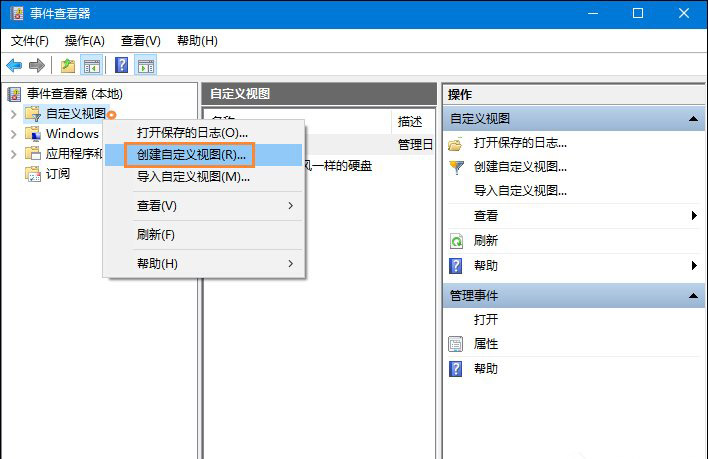Click the Up one level folder icon
Screen dimensions: 708x459
68,66
